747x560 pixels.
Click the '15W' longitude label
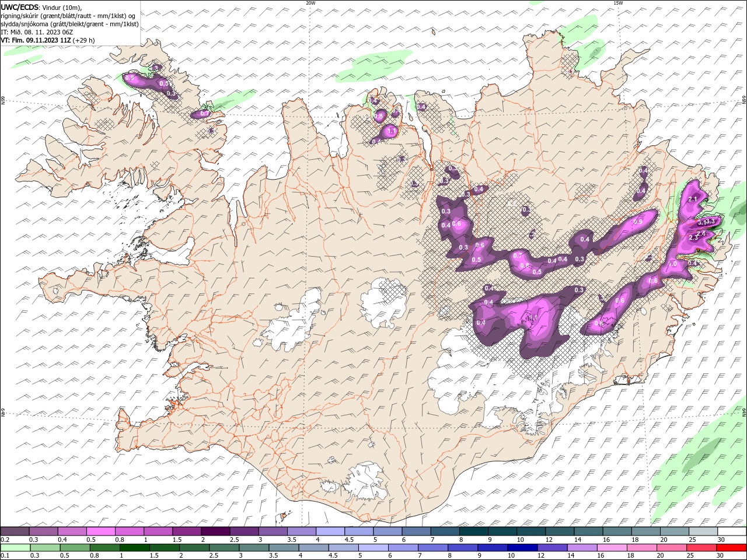click(x=618, y=3)
